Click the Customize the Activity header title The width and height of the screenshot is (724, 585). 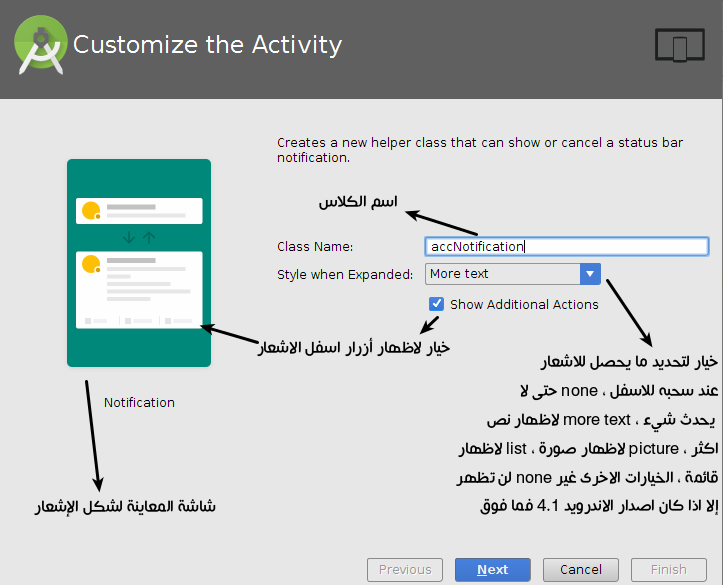pos(207,45)
